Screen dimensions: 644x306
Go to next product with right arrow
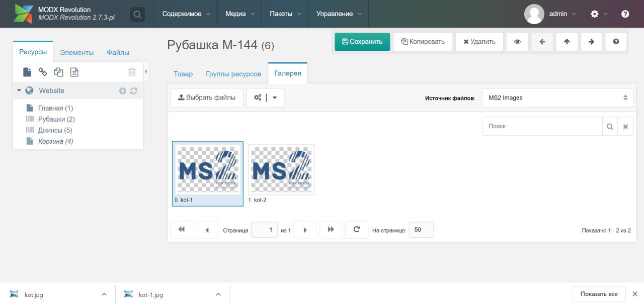point(591,42)
